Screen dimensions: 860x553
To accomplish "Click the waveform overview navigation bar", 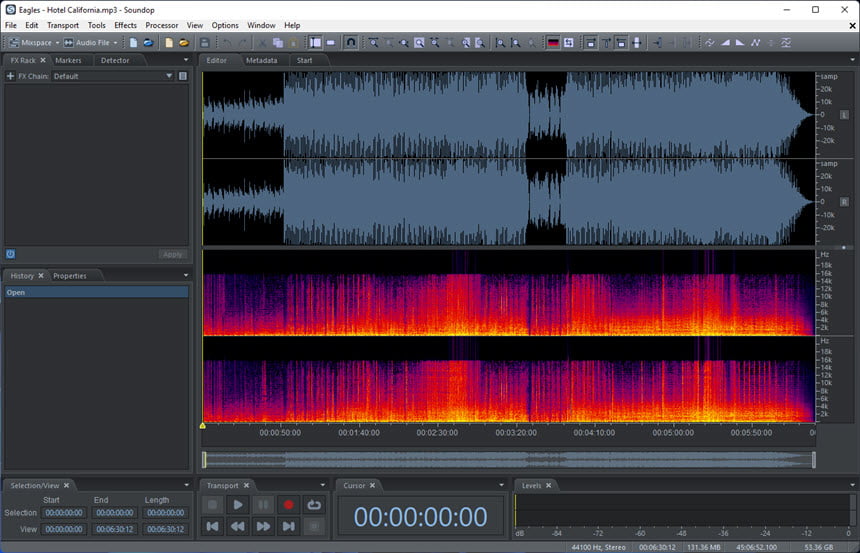I will [x=508, y=460].
